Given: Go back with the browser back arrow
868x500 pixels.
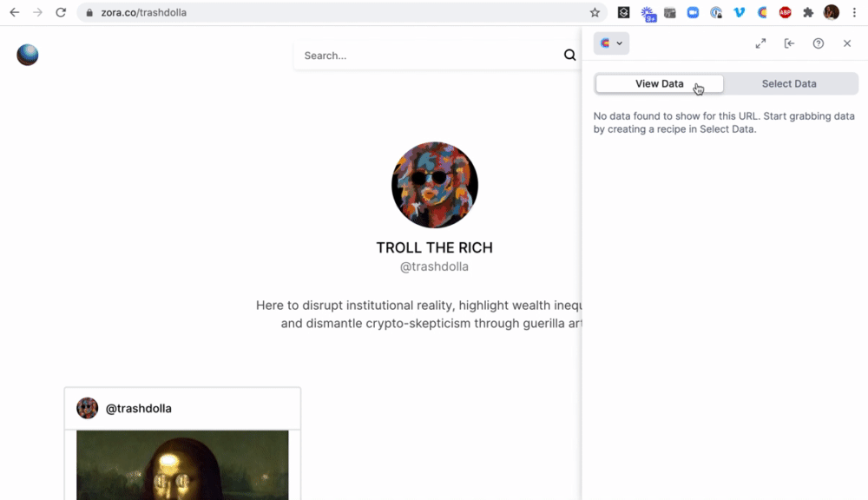Looking at the screenshot, I should pos(15,12).
